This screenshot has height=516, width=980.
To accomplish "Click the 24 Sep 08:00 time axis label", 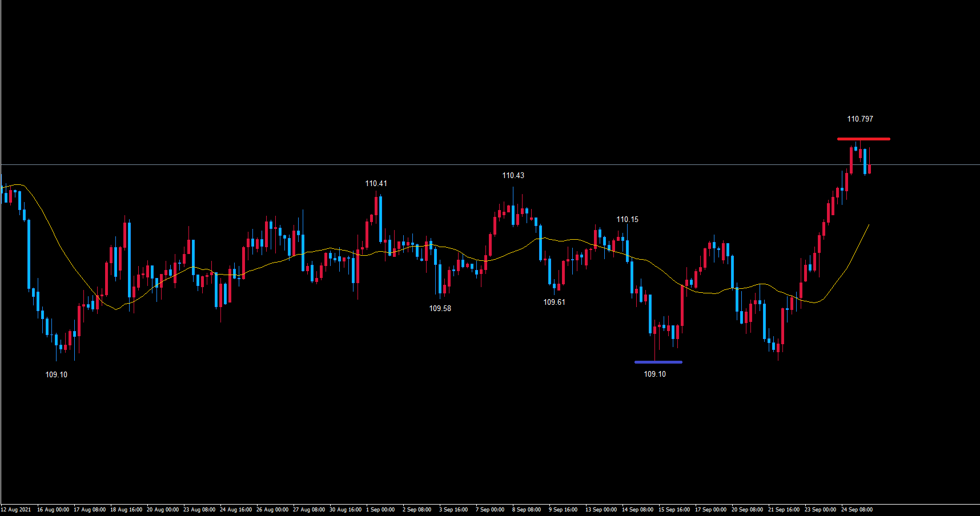I will 857,510.
